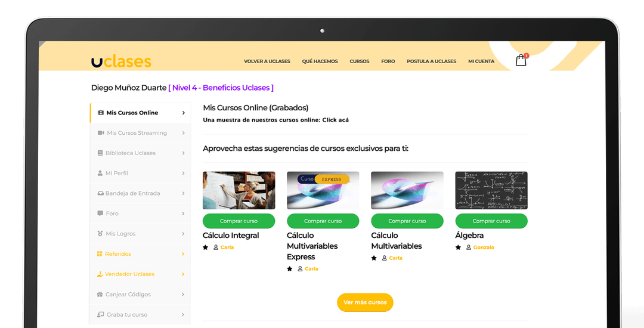
Task: Click the Cálculo Integral course title
Action: pos(231,236)
